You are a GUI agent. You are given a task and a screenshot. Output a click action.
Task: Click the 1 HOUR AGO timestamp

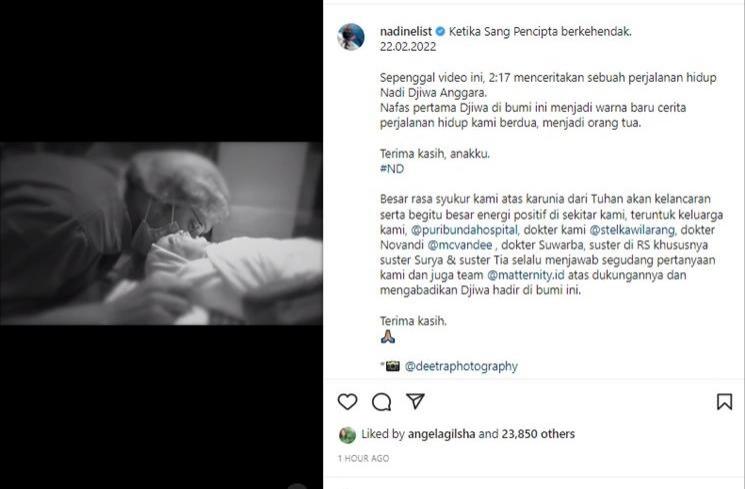[x=363, y=459]
